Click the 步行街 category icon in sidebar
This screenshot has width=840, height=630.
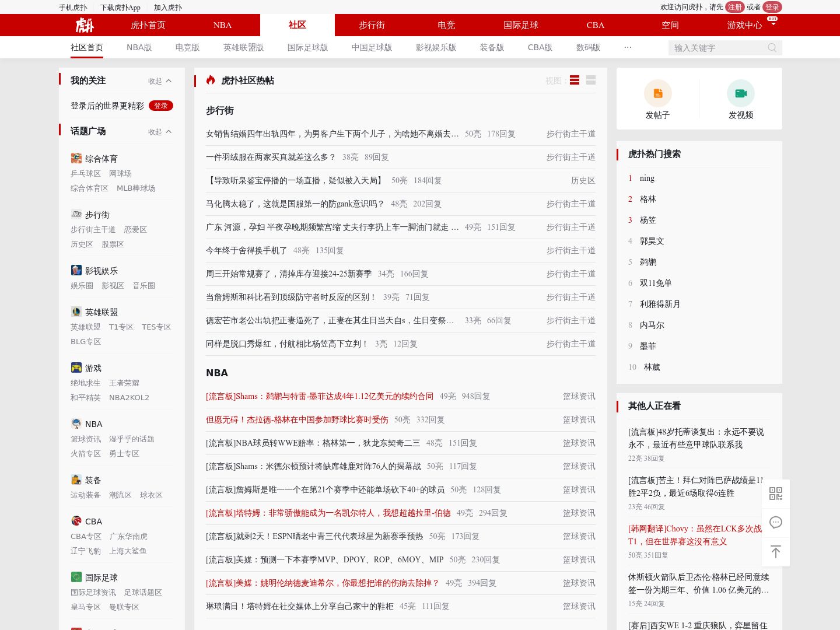point(76,214)
